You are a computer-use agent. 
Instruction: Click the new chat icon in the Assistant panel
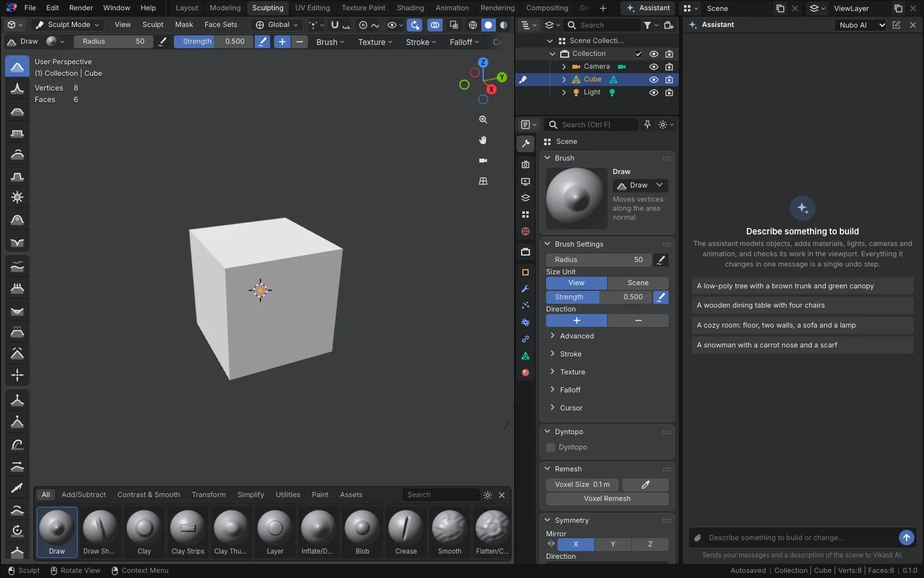[x=896, y=25]
